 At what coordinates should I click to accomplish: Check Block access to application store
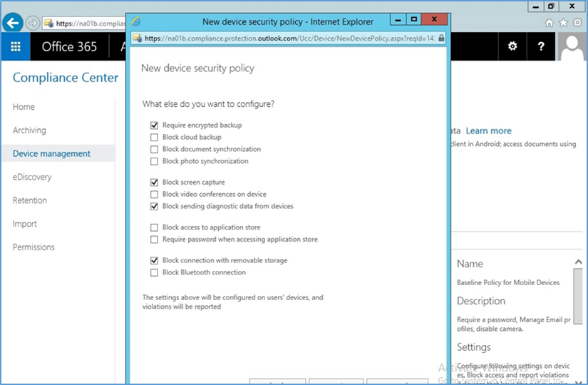click(154, 227)
